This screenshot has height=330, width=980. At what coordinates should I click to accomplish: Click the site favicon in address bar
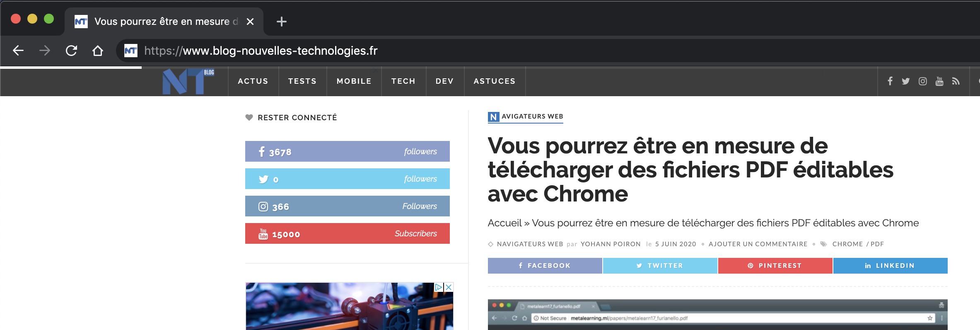pos(131,51)
